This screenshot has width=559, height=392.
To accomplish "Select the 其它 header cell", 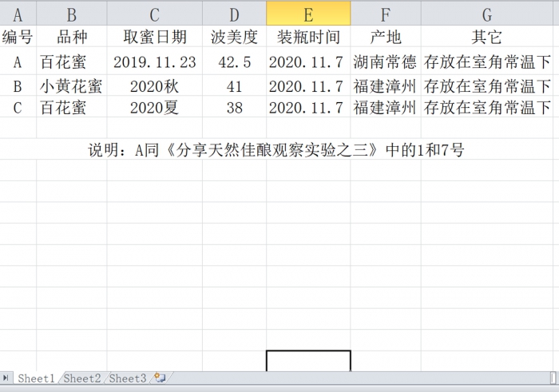I will click(487, 37).
